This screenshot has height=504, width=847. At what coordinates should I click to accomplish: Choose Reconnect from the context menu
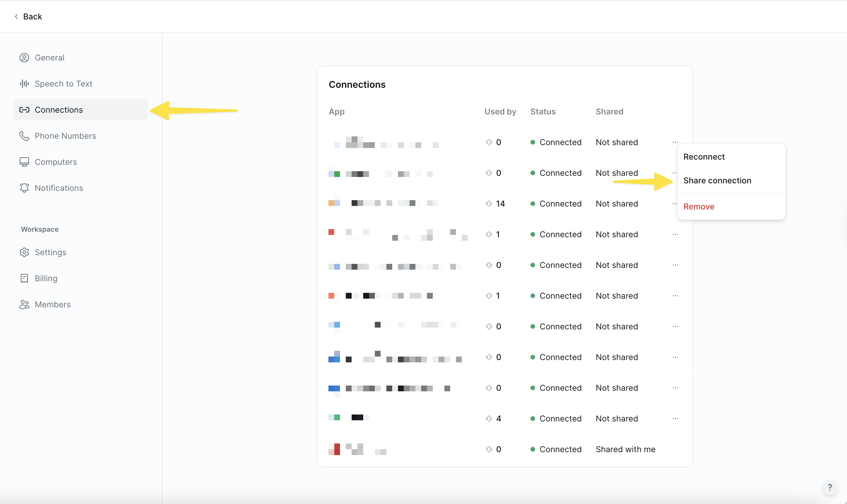tap(704, 157)
